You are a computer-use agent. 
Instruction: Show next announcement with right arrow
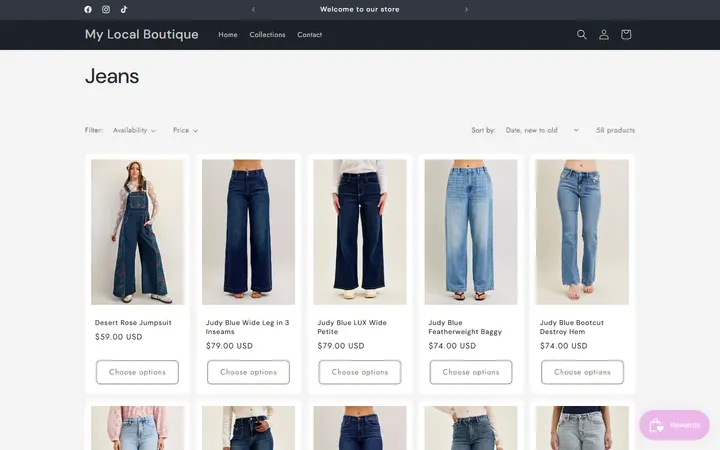[467, 9]
